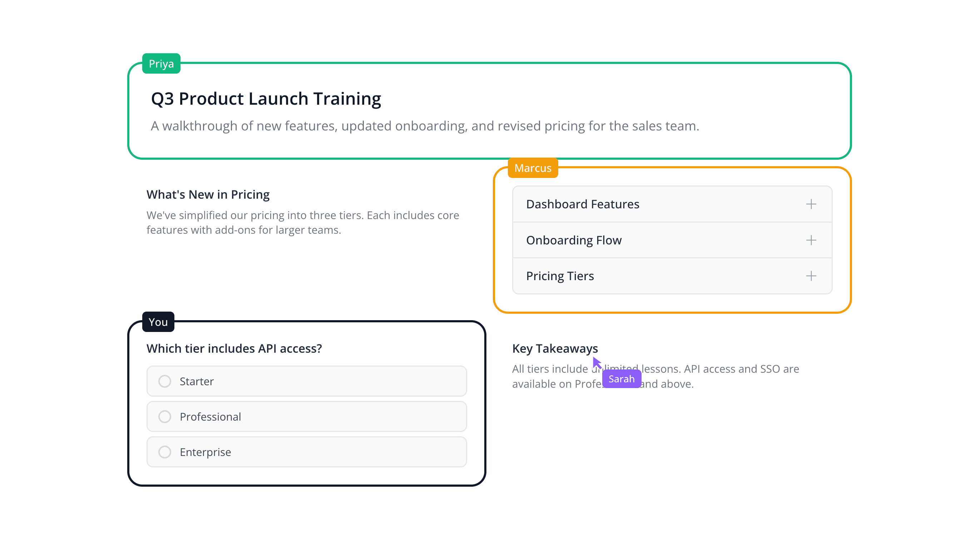Click Sarah's cursor label

point(622,378)
